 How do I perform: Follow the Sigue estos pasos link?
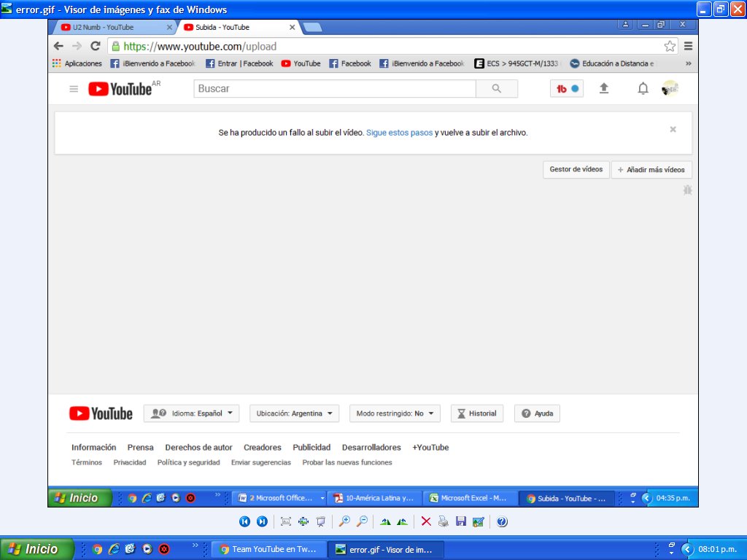click(399, 133)
